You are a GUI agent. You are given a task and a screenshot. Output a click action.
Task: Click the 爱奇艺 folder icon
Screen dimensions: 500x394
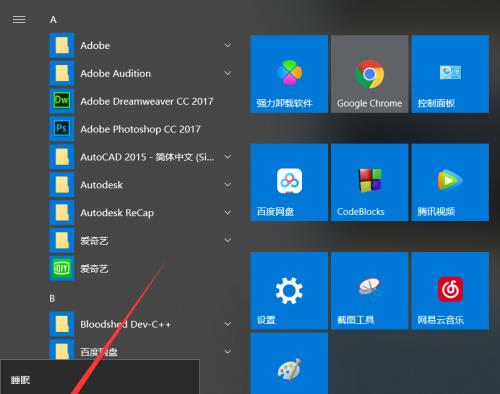(62, 240)
